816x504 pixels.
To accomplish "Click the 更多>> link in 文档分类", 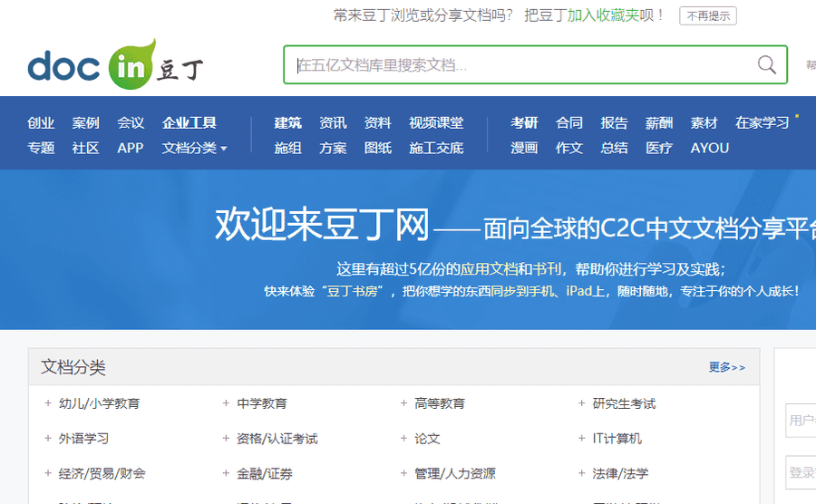I will [727, 367].
